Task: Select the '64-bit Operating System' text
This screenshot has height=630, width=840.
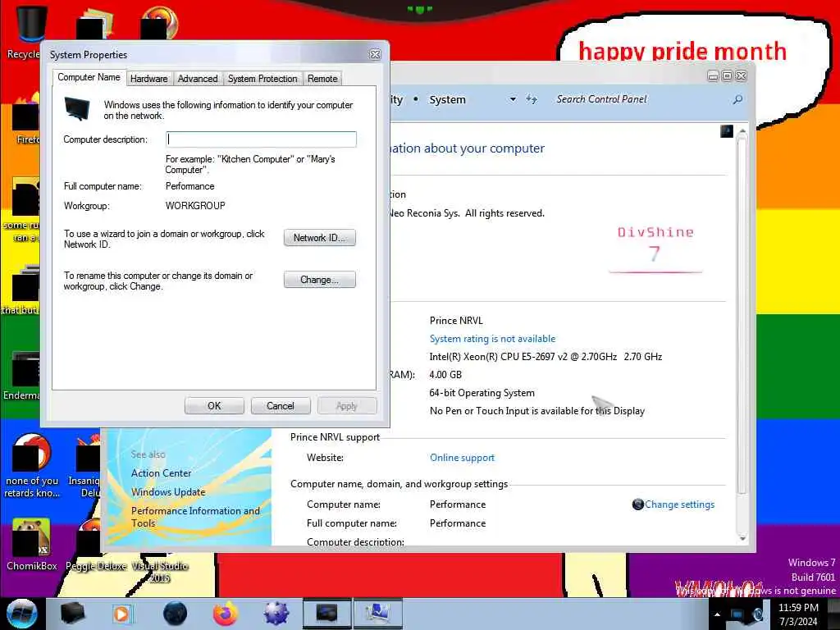Action: (x=482, y=393)
